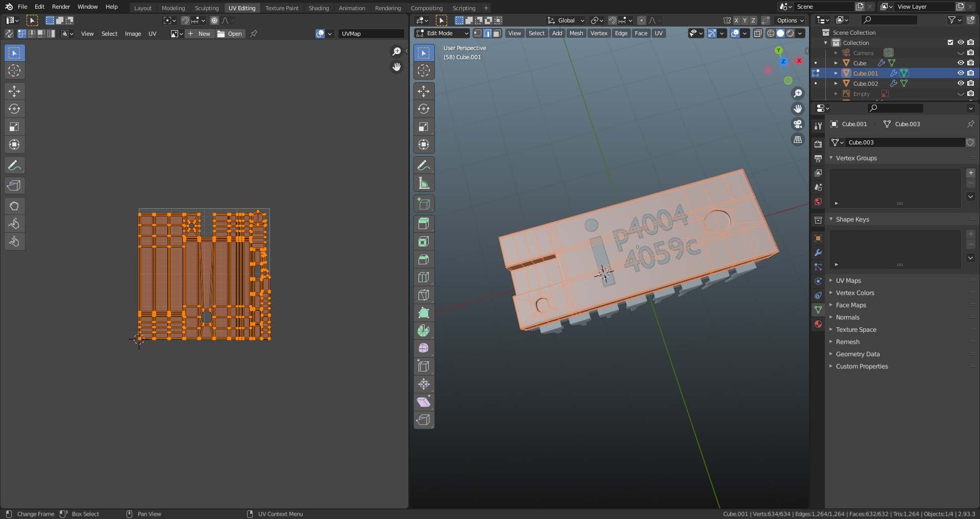Open the Edit Mode dropdown
The height and width of the screenshot is (519, 980).
pyautogui.click(x=442, y=33)
